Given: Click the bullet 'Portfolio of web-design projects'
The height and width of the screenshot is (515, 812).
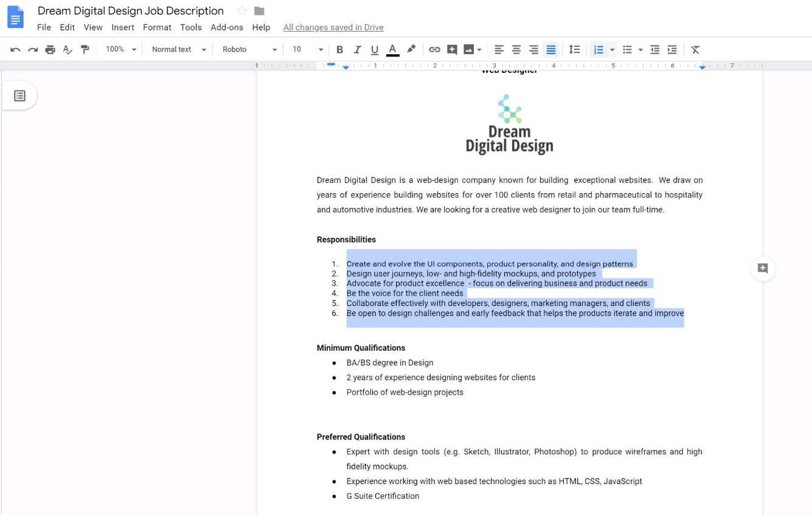Looking at the screenshot, I should pos(404,392).
